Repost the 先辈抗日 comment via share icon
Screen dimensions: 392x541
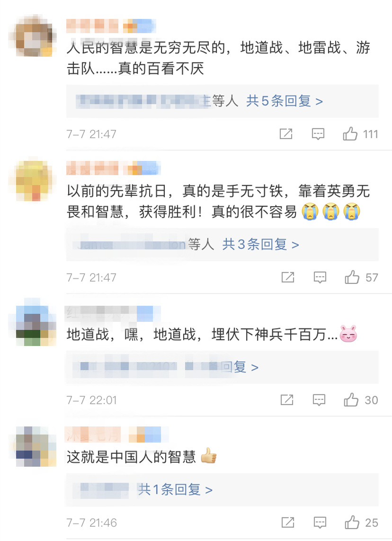pos(288,277)
